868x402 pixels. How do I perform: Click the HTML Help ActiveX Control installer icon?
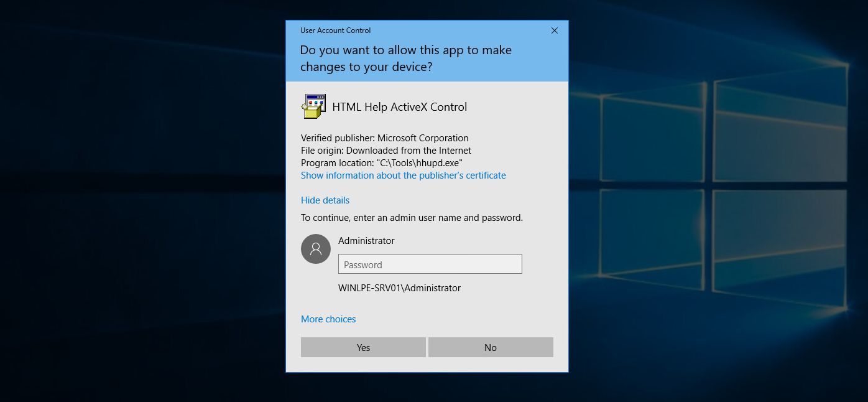click(x=313, y=106)
